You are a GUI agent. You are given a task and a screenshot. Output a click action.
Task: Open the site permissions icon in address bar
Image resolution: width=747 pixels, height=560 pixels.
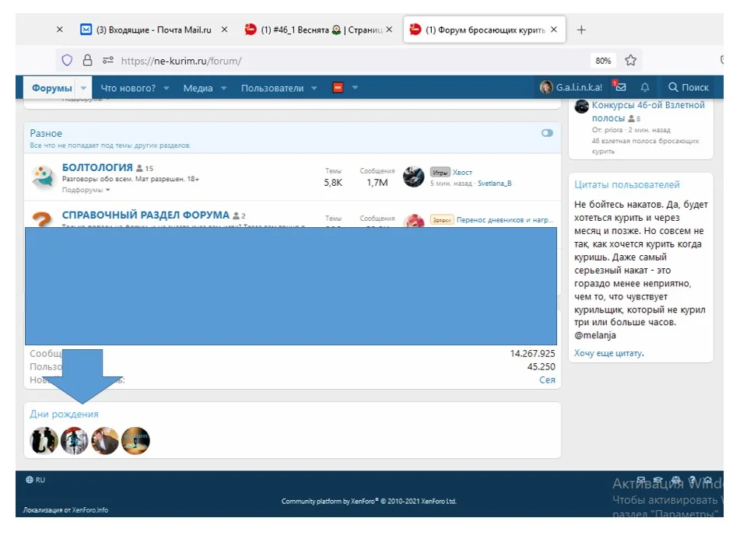click(x=108, y=60)
